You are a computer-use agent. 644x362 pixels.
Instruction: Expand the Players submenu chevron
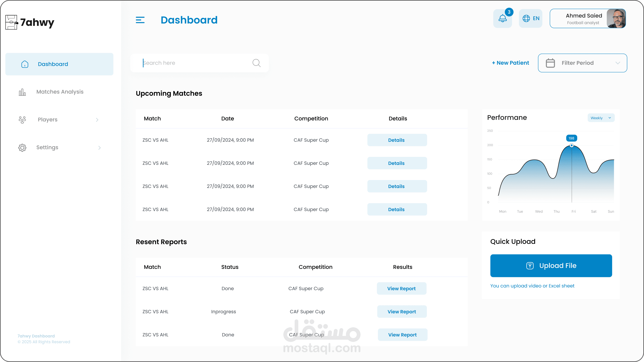point(97,120)
